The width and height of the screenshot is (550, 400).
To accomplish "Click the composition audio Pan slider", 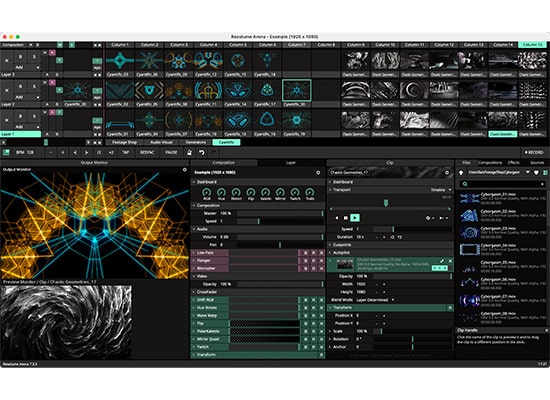I will (x=280, y=245).
